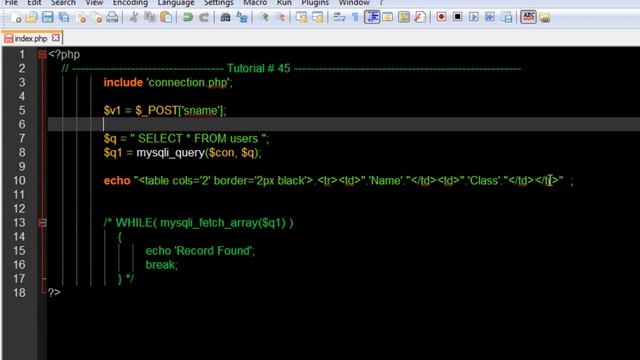Open the function list panel

[x=420, y=18]
